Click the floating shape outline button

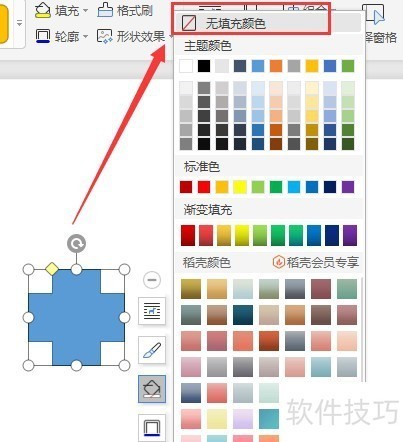click(x=152, y=428)
